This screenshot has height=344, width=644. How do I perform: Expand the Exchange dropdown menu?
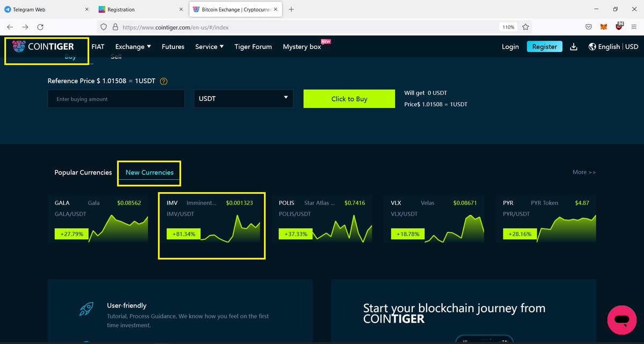[133, 47]
